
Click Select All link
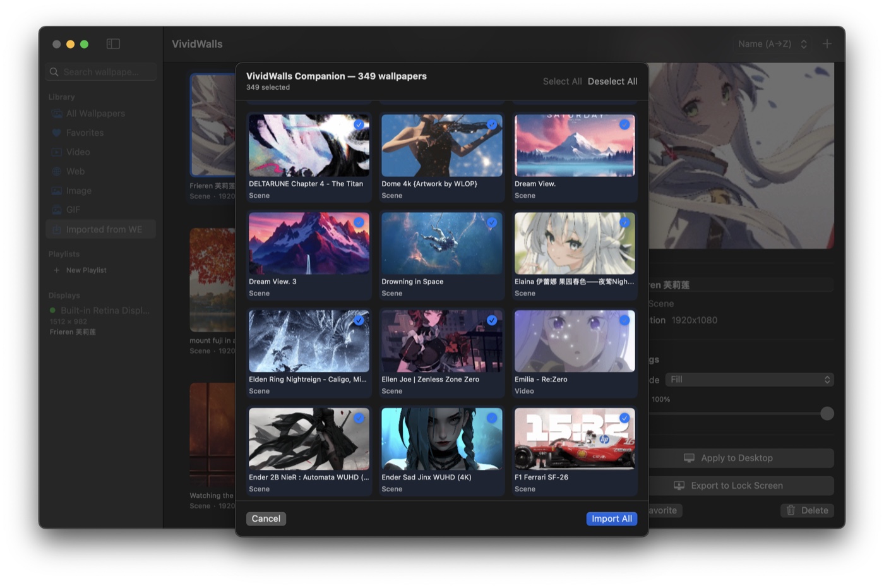coord(562,81)
